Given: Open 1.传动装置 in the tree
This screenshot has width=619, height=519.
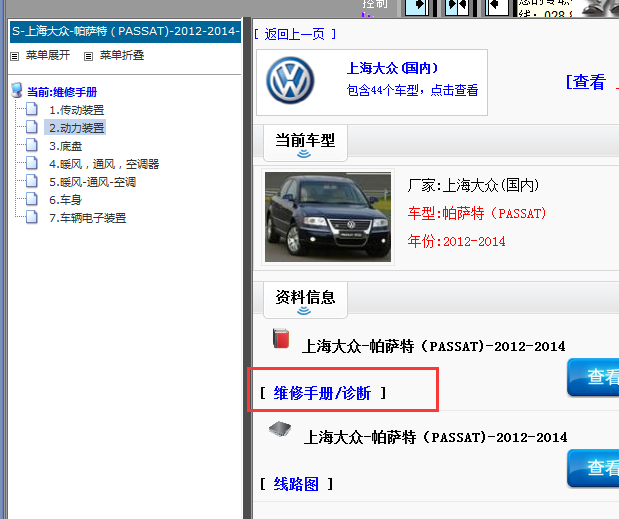Looking at the screenshot, I should (x=77, y=110).
